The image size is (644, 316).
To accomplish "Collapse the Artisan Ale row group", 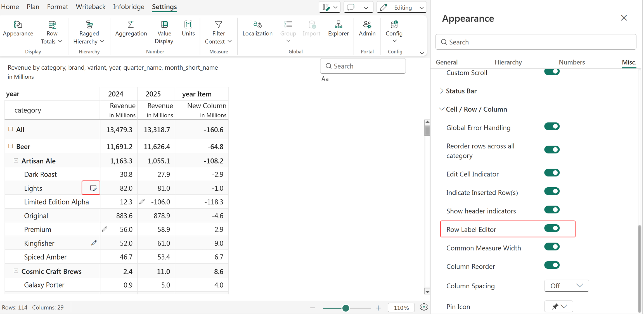I will pyautogui.click(x=16, y=161).
